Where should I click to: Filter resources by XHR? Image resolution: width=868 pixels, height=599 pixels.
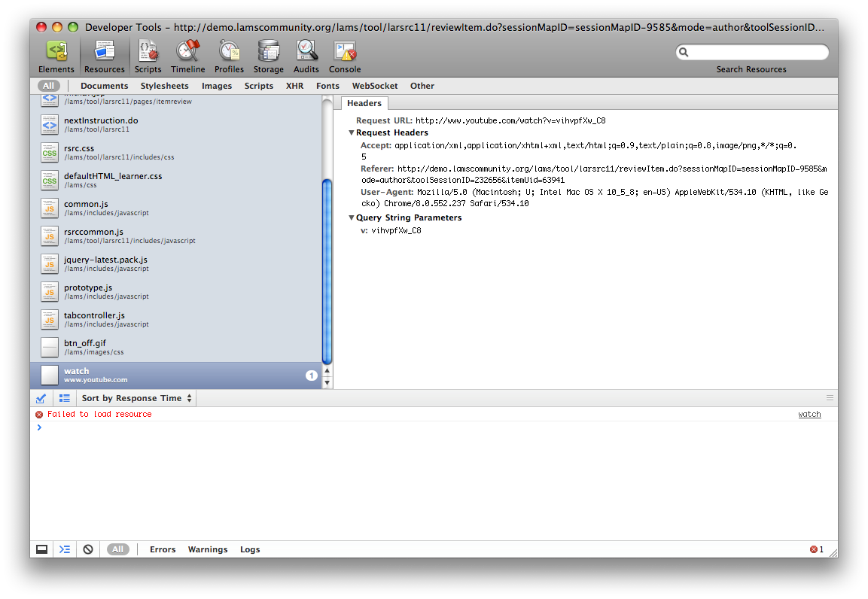click(294, 86)
